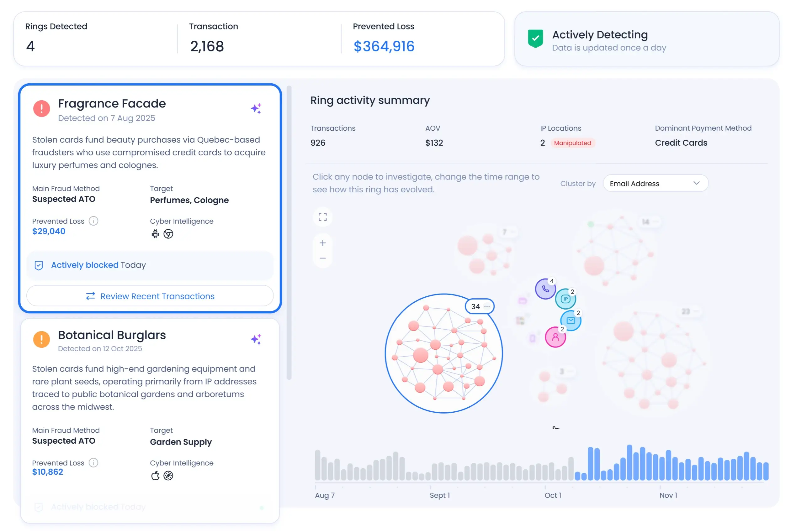Image resolution: width=796 pixels, height=532 pixels.
Task: Click the green shield in Actively Detecting panel
Action: pos(535,39)
